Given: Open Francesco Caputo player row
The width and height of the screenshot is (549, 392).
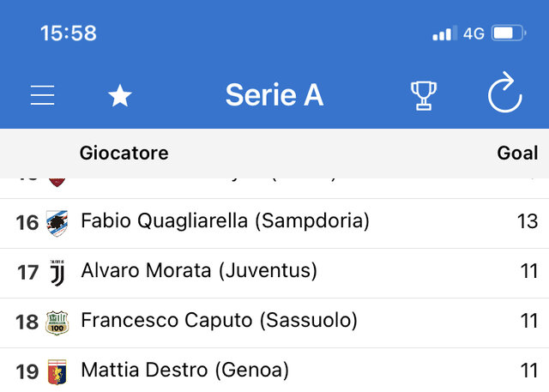Looking at the screenshot, I should pos(274,323).
